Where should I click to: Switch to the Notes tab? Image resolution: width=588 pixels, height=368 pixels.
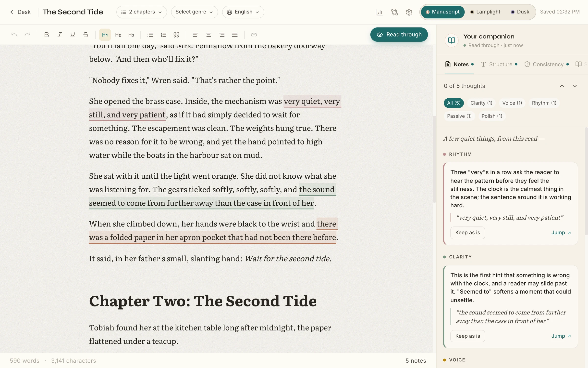click(459, 65)
